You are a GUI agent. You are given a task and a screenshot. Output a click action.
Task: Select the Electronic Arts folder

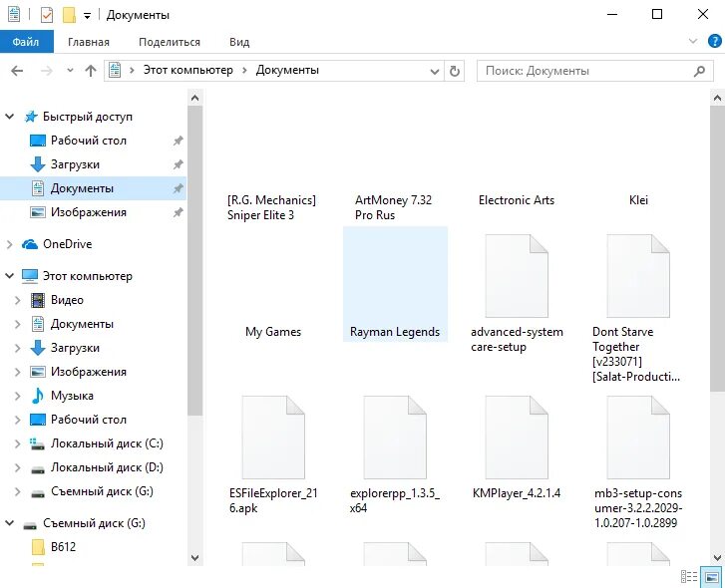pyautogui.click(x=517, y=200)
